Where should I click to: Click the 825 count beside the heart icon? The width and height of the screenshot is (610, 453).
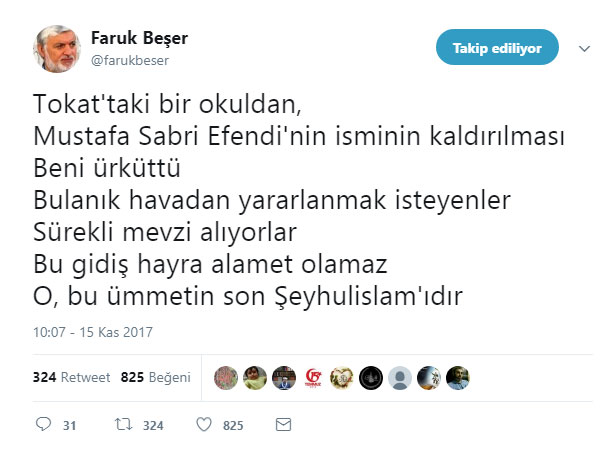(x=233, y=426)
